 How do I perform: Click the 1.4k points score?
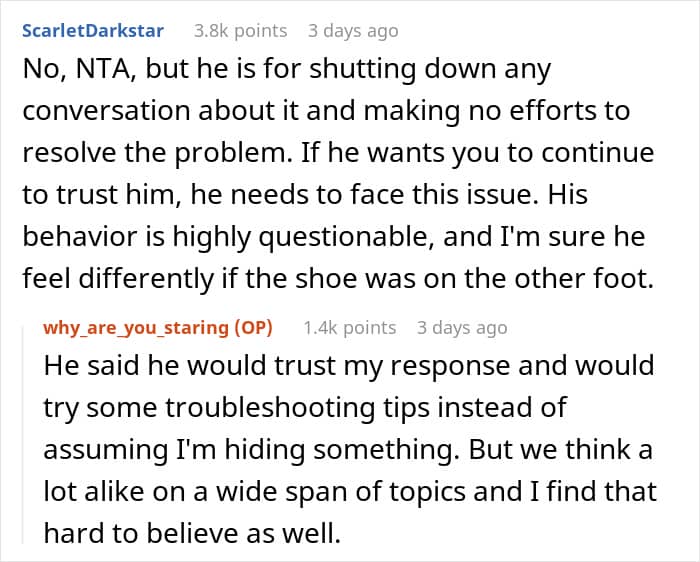pyautogui.click(x=350, y=328)
